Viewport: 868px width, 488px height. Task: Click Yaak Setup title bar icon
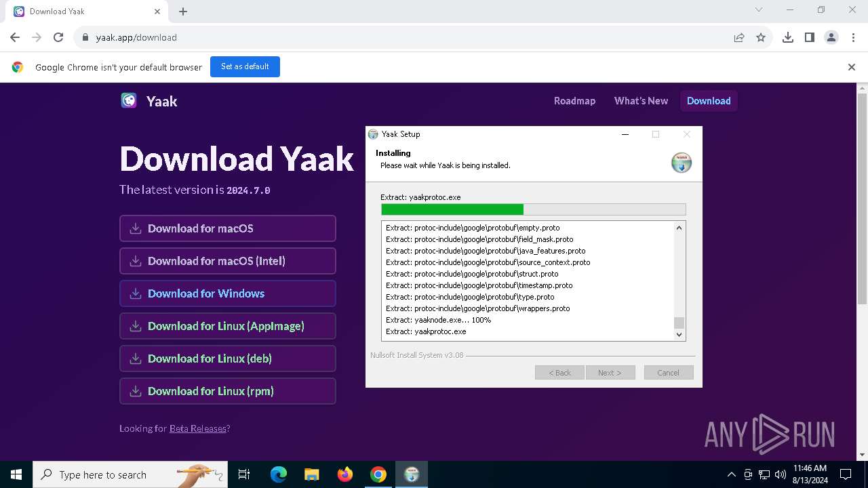373,134
